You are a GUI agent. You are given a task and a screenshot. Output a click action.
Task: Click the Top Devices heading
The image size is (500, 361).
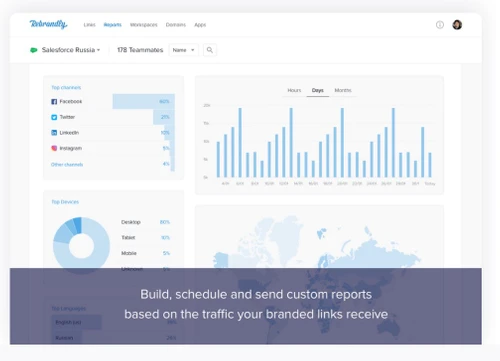tap(65, 202)
